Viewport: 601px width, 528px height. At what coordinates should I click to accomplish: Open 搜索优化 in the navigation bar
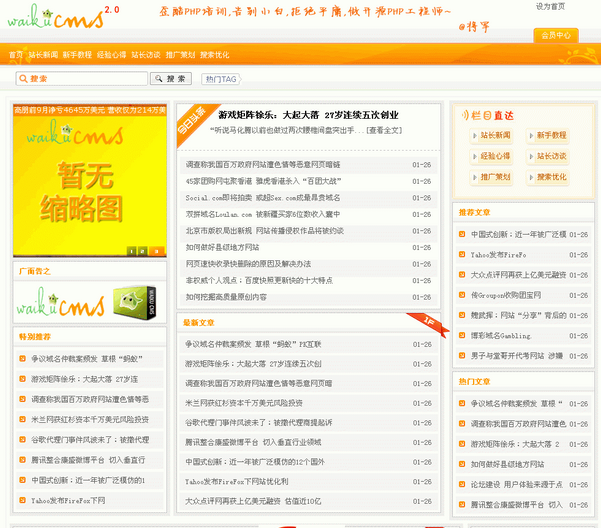point(214,55)
